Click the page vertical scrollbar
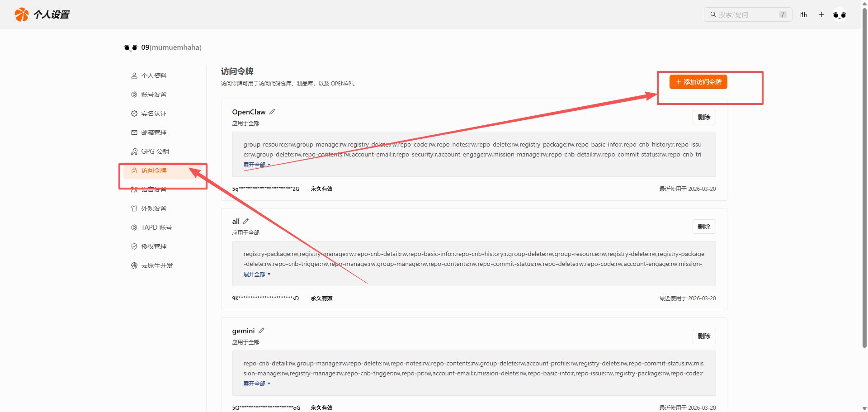This screenshot has width=868, height=412. (864, 181)
